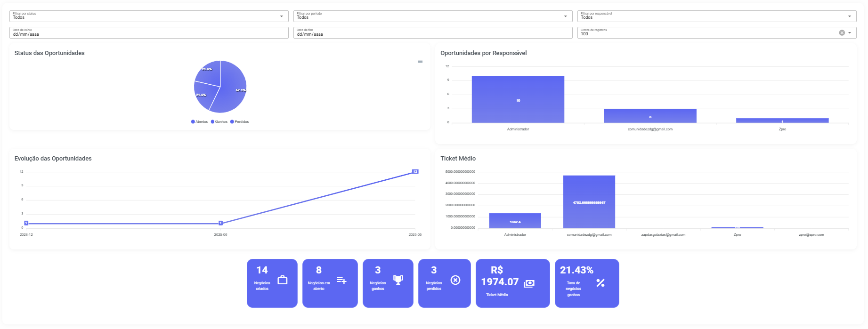Open the Filtrar por responsável dropdown
The width and height of the screenshot is (868, 329).
(x=716, y=16)
